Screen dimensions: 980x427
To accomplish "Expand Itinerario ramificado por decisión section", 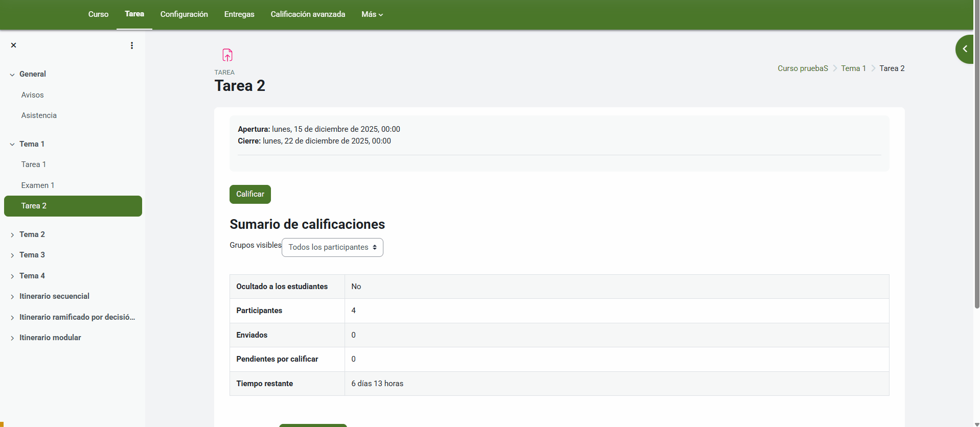I will coord(12,318).
